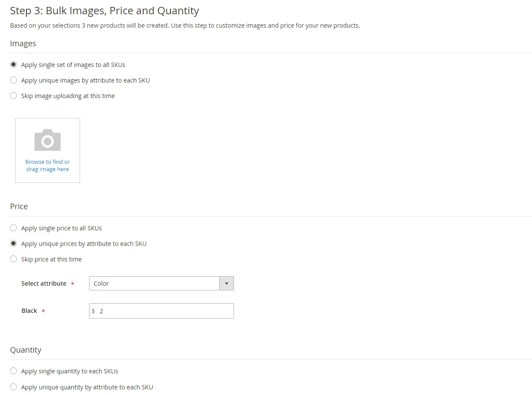Click the dollar sign in the price field
This screenshot has height=395, width=532.
[x=93, y=311]
